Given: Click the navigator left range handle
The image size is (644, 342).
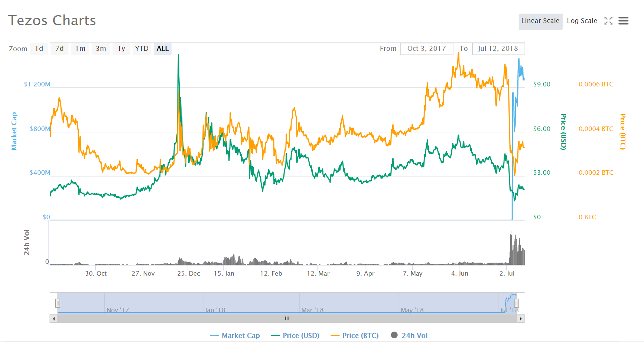Looking at the screenshot, I should [58, 303].
